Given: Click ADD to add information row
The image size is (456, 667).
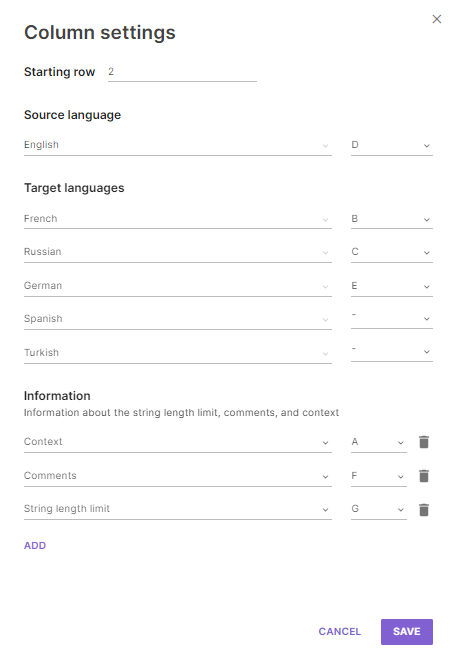Looking at the screenshot, I should click(35, 546).
